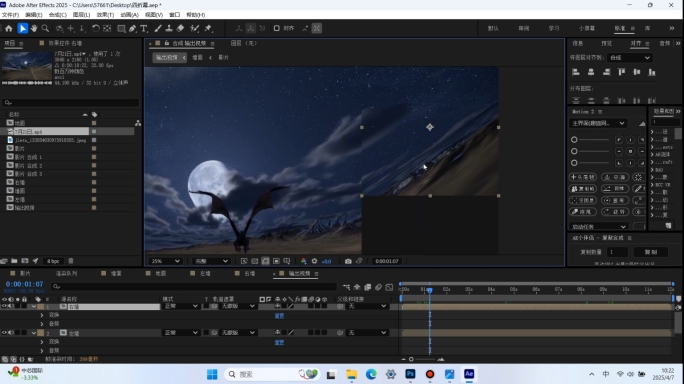Select the Home icon in the toolbar
Viewport: 684px width, 384px height.
[x=9, y=28]
